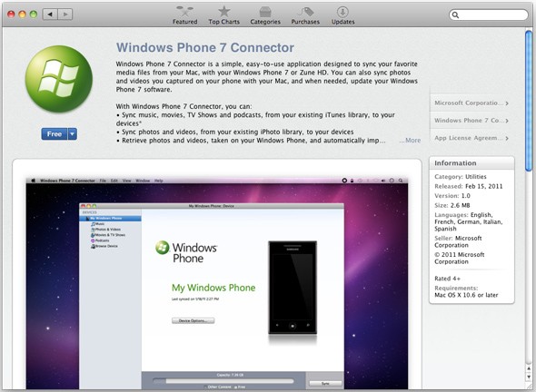Click the green zoom window button

[33, 15]
